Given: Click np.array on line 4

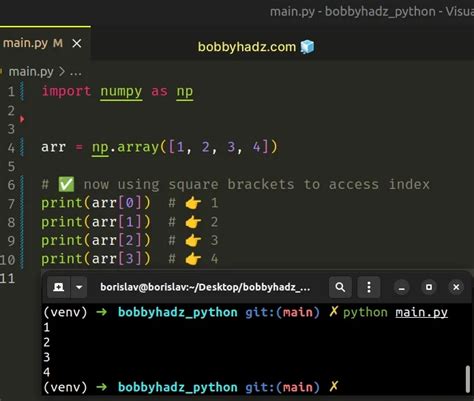Looking at the screenshot, I should (125, 147).
